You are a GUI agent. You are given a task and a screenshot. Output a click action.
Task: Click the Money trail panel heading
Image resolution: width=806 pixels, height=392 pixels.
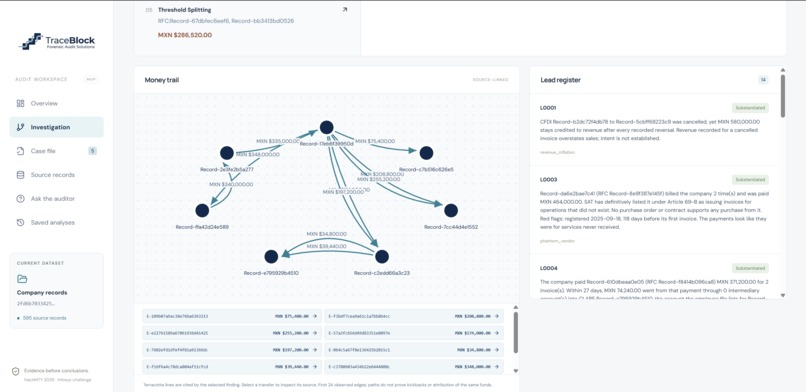coord(162,80)
